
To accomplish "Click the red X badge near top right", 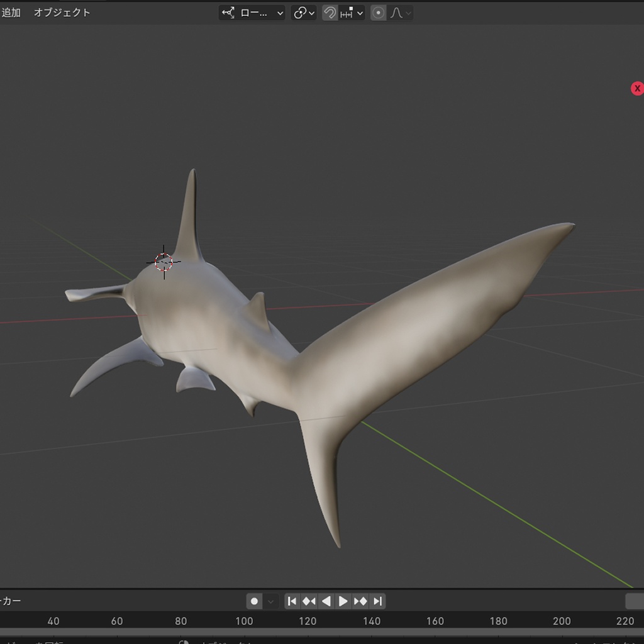I will [638, 88].
